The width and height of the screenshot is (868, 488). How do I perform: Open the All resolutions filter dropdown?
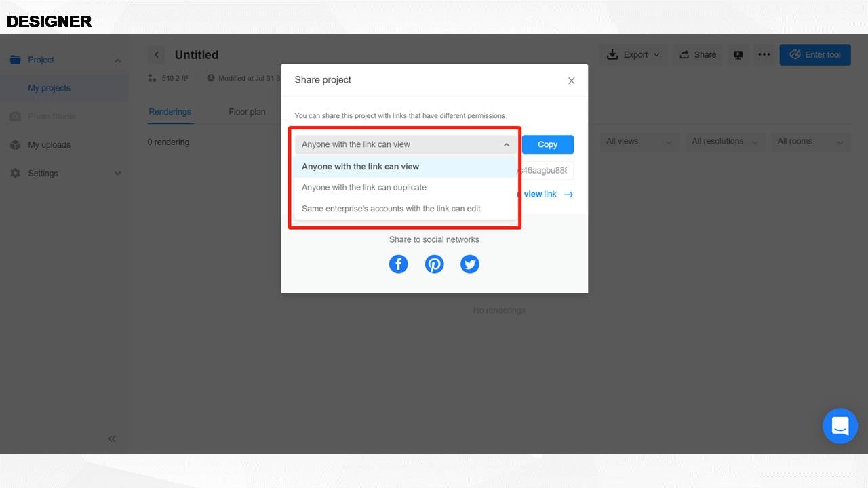pos(724,142)
